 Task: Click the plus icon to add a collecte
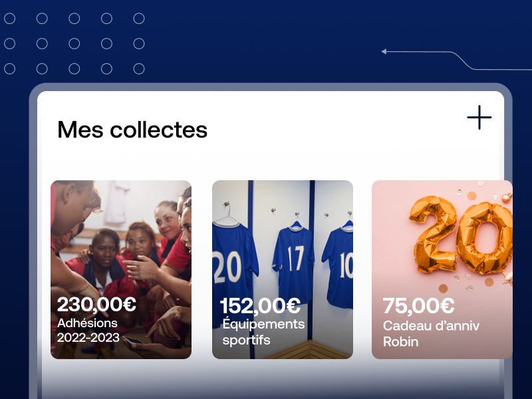479,117
